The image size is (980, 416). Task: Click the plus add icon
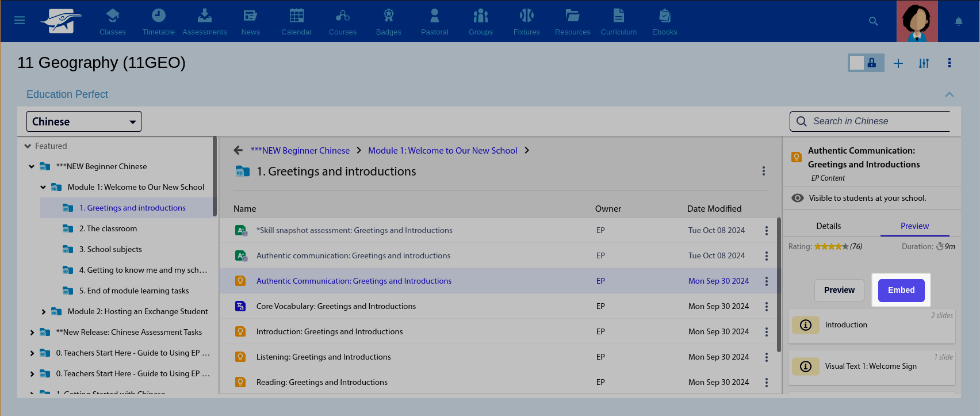(x=898, y=63)
